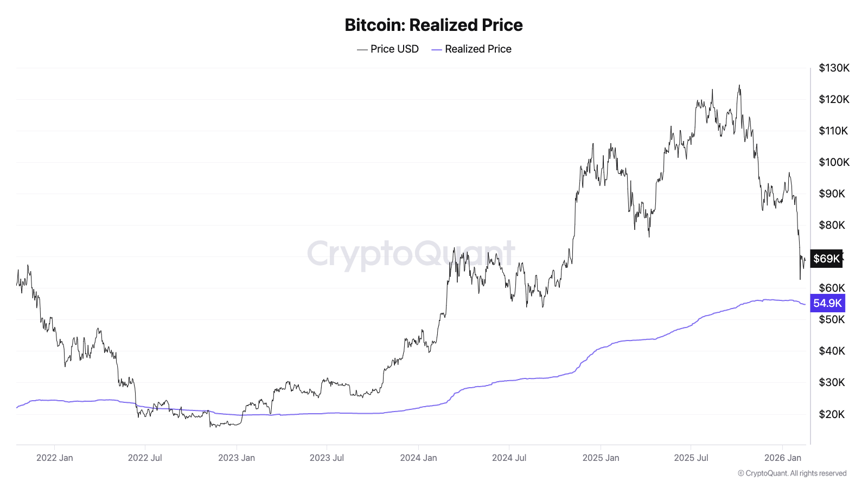This screenshot has width=868, height=488.
Task: Click the purple 54.9K realized price tag
Action: tap(827, 303)
